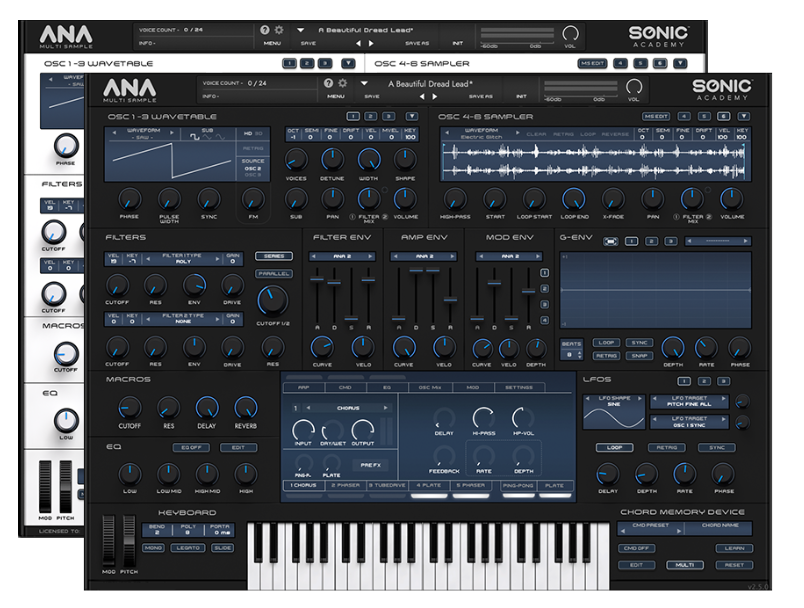Click the Cutoff 1/2 knob
Screen dimensions: 804x608
coord(272,301)
